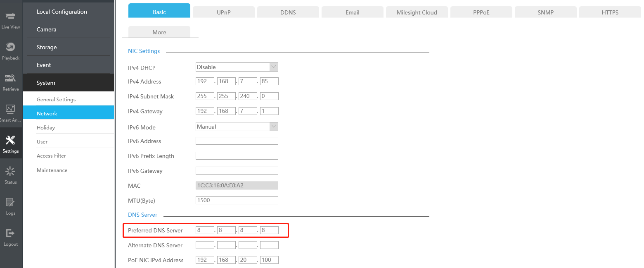The height and width of the screenshot is (268, 644).
Task: Open the Retrieve icon
Action: [10, 78]
